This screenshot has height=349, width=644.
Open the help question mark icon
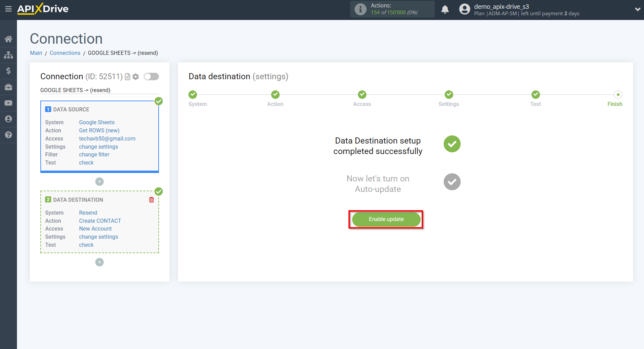click(8, 135)
